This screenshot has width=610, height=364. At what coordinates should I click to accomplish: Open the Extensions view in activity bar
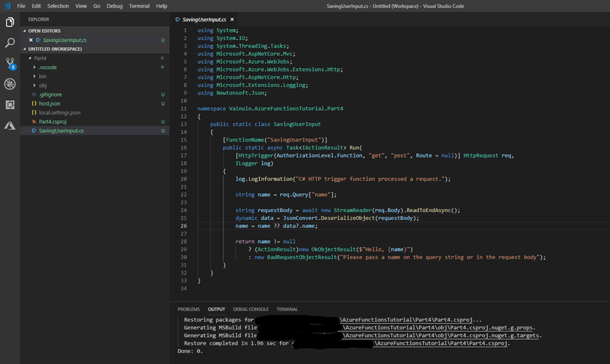10,105
